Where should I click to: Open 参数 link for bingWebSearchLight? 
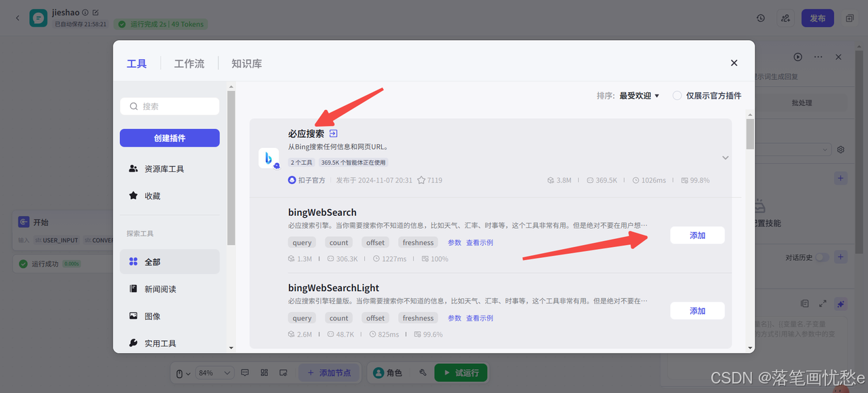pos(454,318)
